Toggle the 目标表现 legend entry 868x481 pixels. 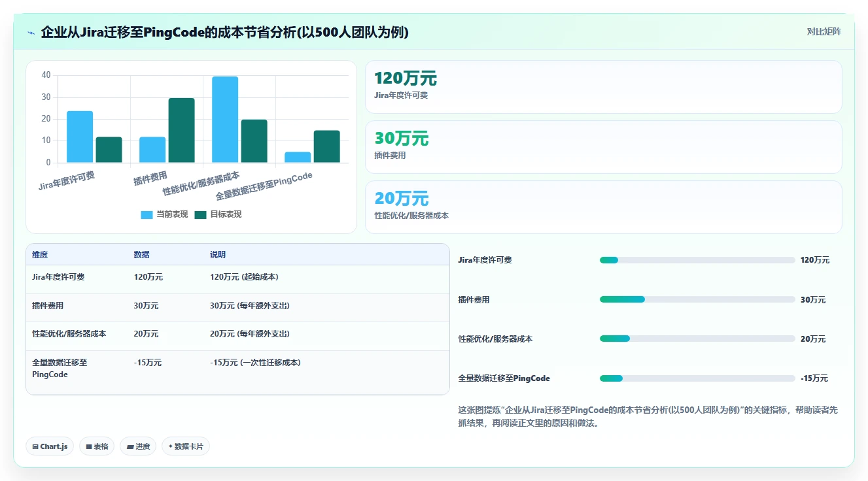coord(218,214)
